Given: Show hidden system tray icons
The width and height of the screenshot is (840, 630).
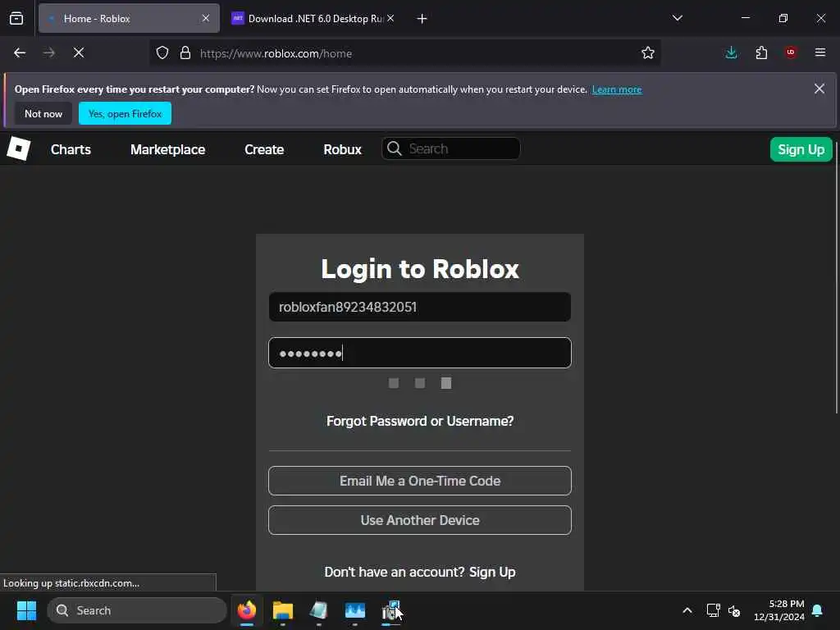Looking at the screenshot, I should [687, 610].
